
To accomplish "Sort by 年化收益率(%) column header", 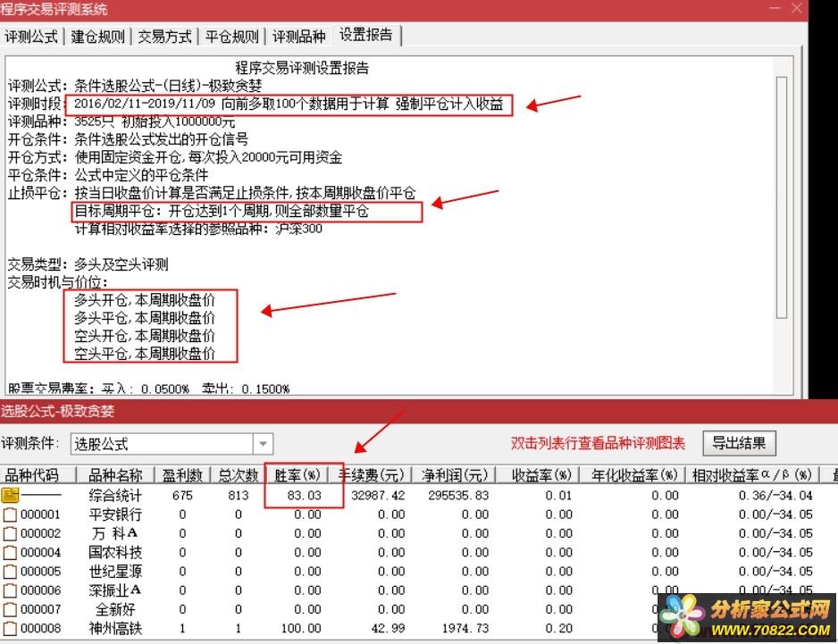I will tap(633, 474).
